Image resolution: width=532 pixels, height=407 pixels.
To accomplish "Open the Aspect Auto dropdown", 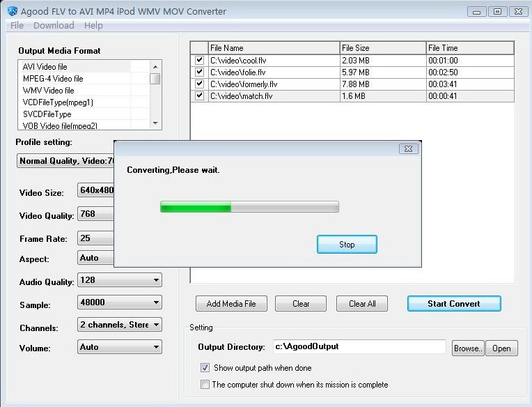I will (95, 258).
